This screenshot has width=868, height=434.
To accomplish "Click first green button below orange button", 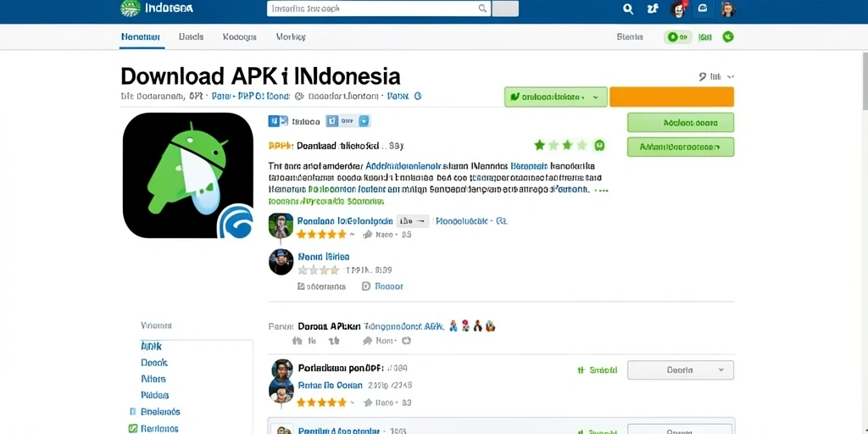I will 681,122.
